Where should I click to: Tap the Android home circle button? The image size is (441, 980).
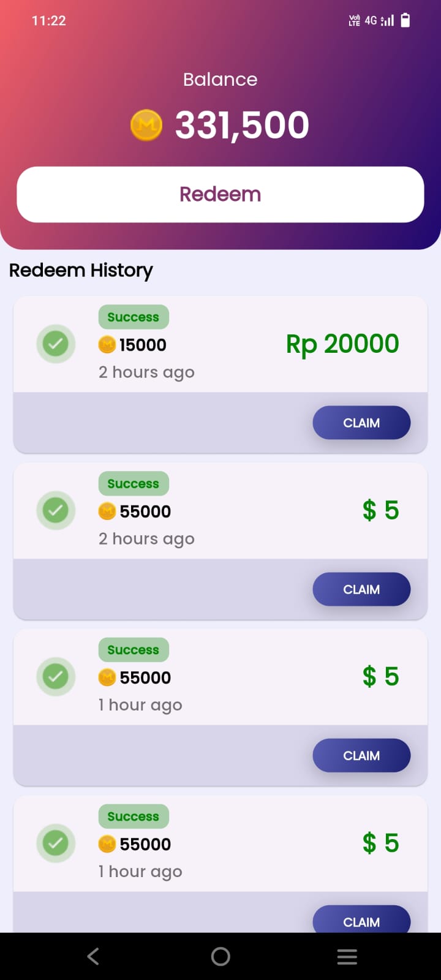click(x=221, y=957)
